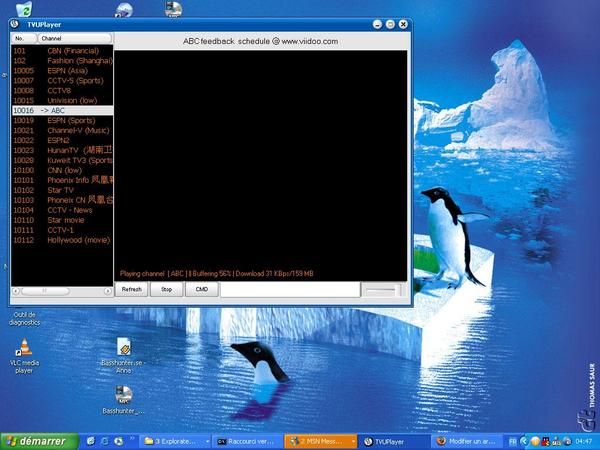Select channel 10103 Phoenix CN
Image resolution: width=600 pixels, height=450 pixels.
(x=62, y=200)
